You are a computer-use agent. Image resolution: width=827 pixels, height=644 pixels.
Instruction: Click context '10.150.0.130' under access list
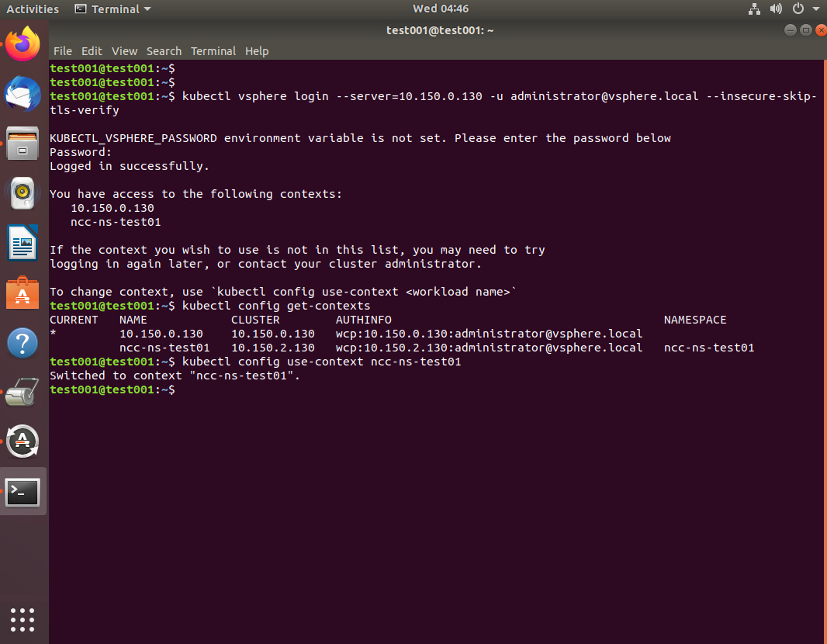[112, 209]
